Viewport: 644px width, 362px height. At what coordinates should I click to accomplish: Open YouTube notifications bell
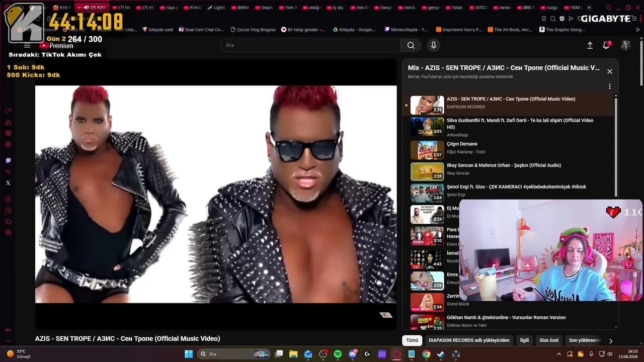607,45
